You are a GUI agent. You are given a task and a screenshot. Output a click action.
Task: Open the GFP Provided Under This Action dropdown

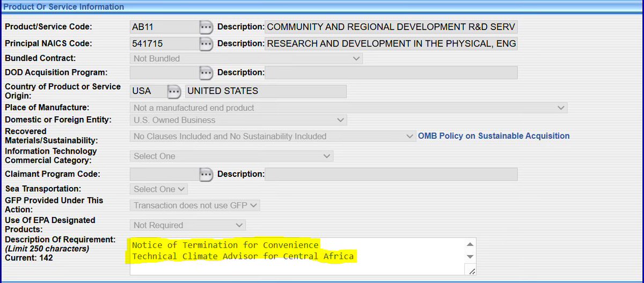click(195, 205)
